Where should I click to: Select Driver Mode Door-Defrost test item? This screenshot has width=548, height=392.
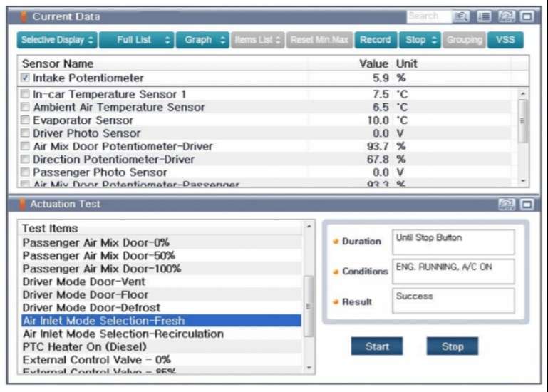[161, 308]
